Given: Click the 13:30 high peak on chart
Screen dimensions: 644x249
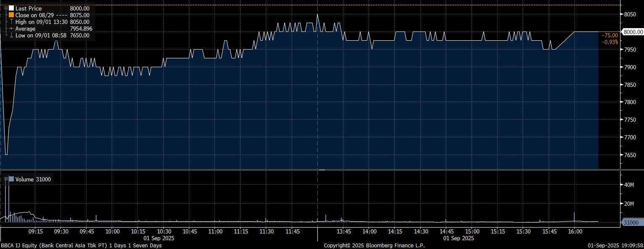Looking at the screenshot, I should (317, 14).
